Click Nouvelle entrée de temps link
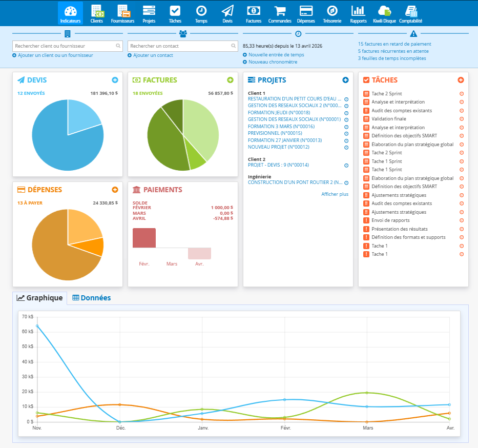Screen dimensions: 478x448 276,54
